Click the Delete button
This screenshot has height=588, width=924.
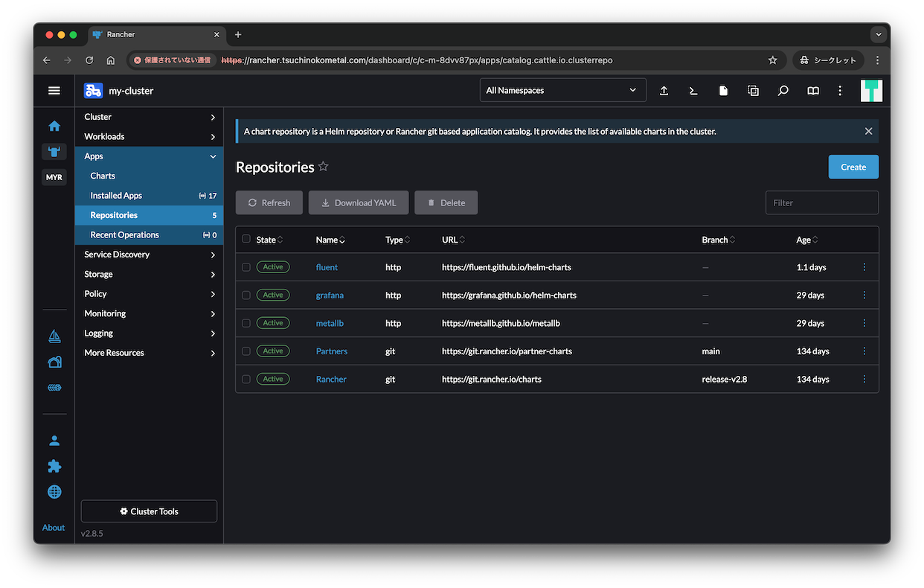446,202
